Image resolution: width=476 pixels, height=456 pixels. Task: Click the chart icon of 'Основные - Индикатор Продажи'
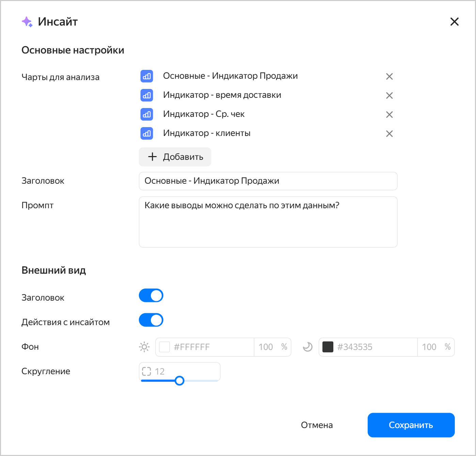coord(147,76)
